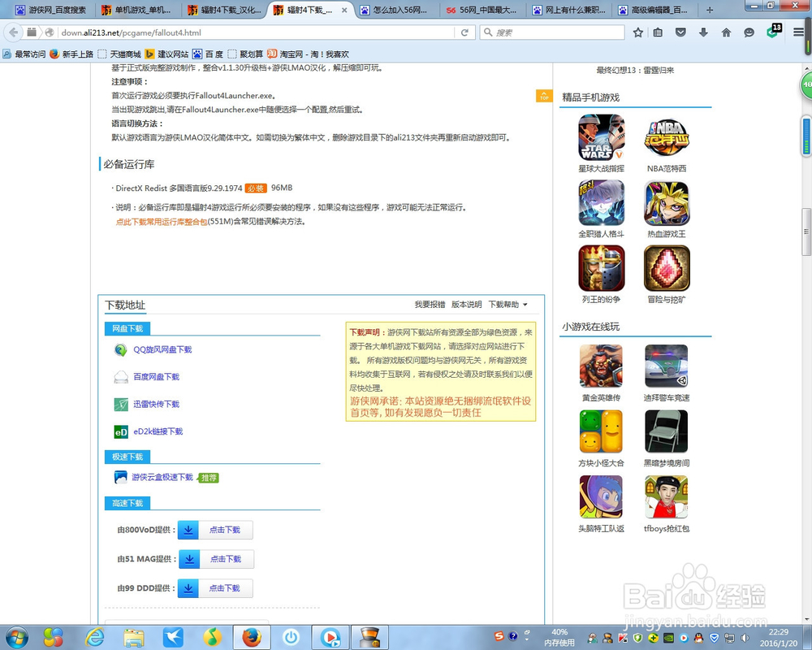Open Star Wars 星球大战指挥 game icon

pos(601,137)
